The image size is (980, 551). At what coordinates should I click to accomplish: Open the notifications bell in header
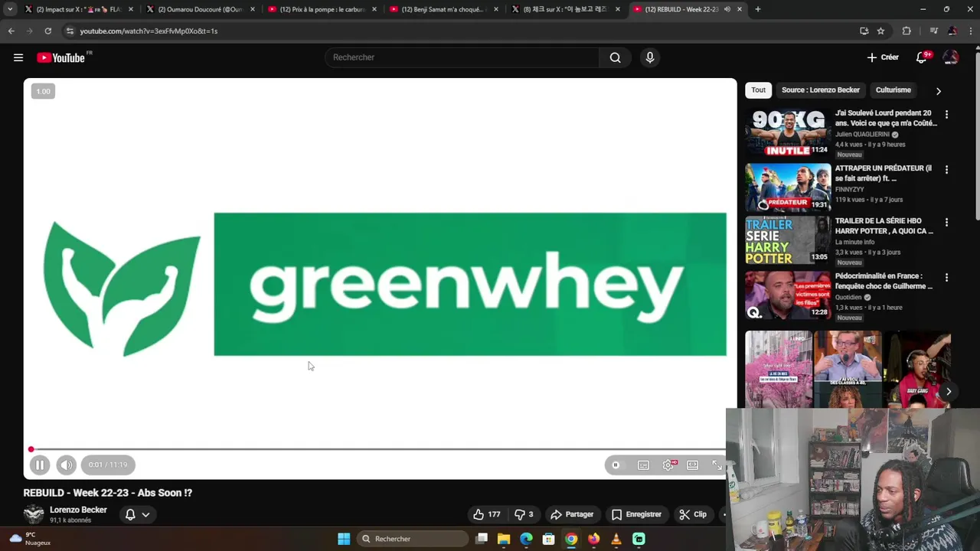pyautogui.click(x=923, y=57)
